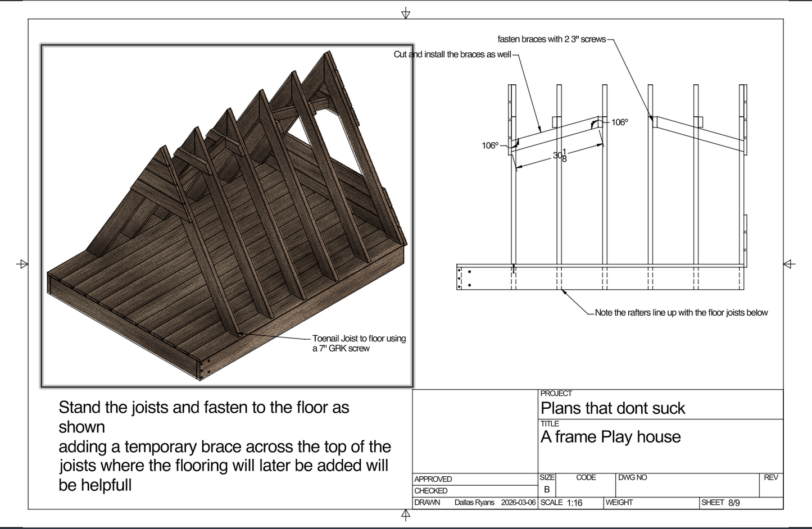The image size is (812, 529).
Task: Click the drawn date 2026-03-06
Action: pyautogui.click(x=518, y=503)
